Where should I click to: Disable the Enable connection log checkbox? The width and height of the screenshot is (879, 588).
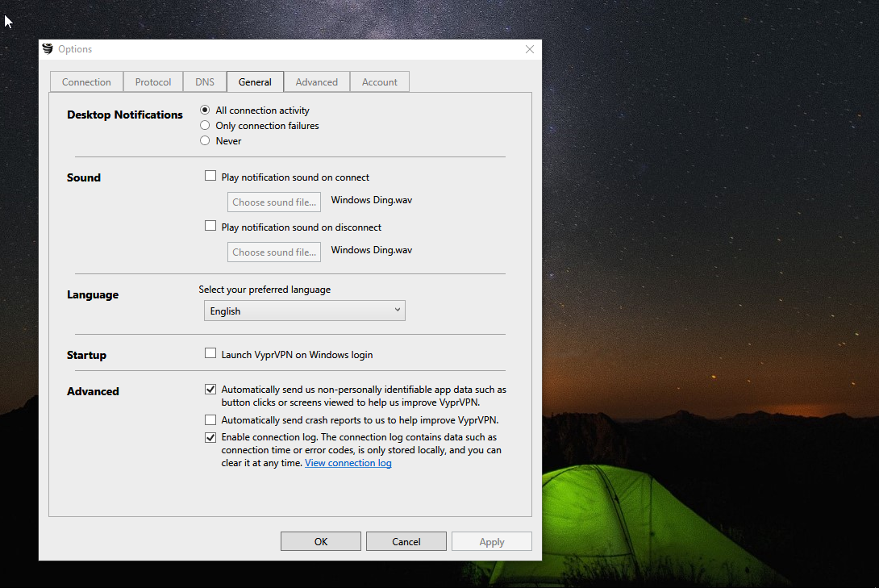[x=210, y=437]
